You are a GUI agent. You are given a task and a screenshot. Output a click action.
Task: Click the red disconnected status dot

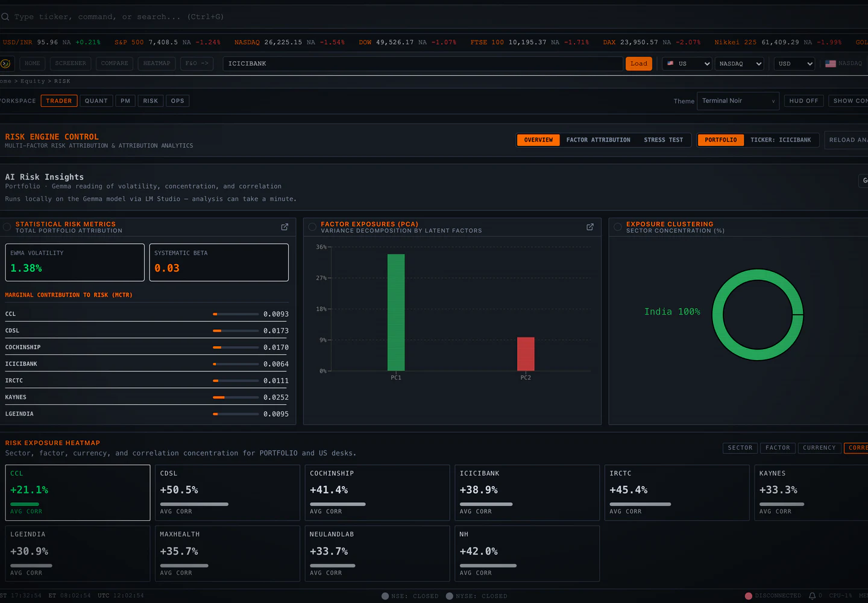click(x=749, y=596)
